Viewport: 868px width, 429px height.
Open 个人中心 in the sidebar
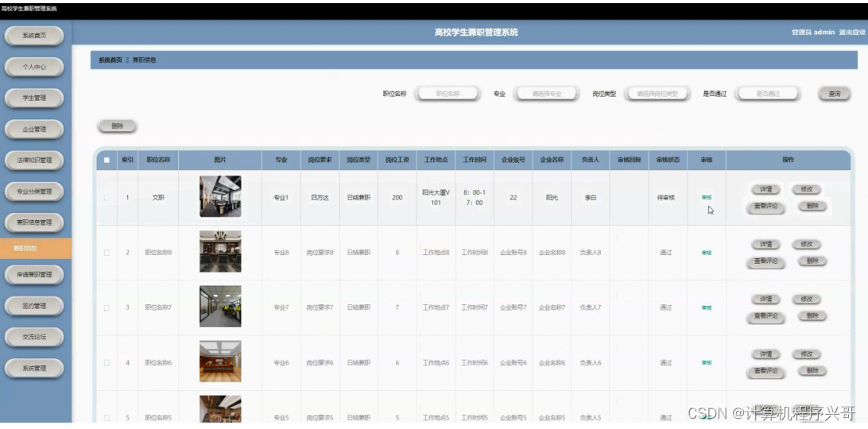point(34,67)
